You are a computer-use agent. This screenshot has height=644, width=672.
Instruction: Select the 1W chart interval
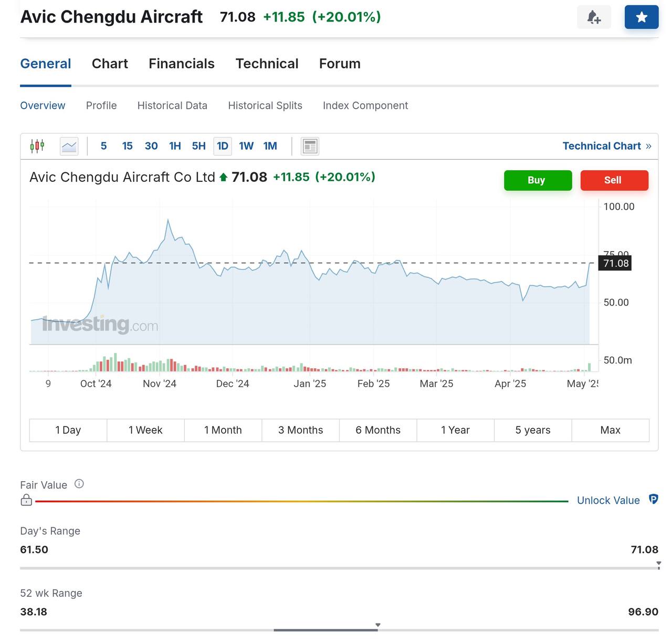click(x=246, y=146)
